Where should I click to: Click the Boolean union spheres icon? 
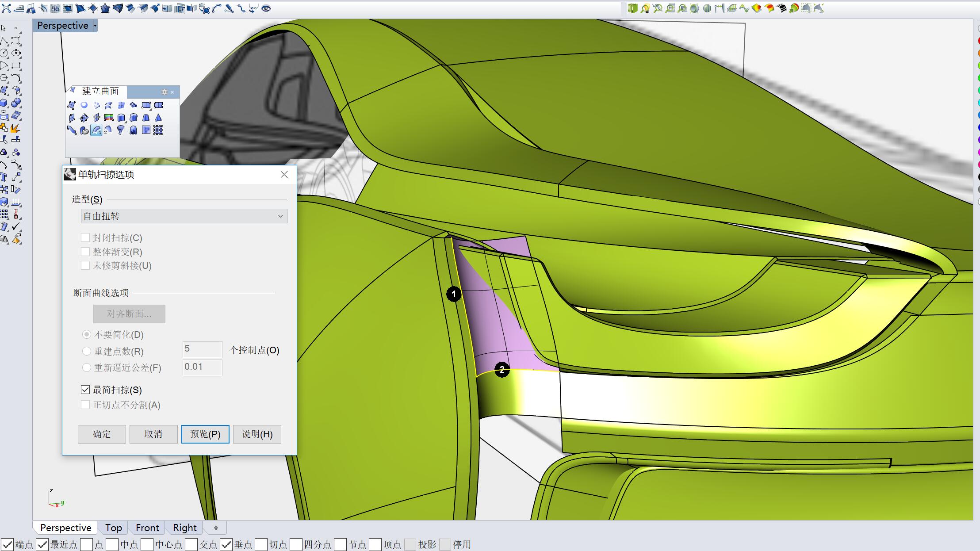tap(16, 103)
